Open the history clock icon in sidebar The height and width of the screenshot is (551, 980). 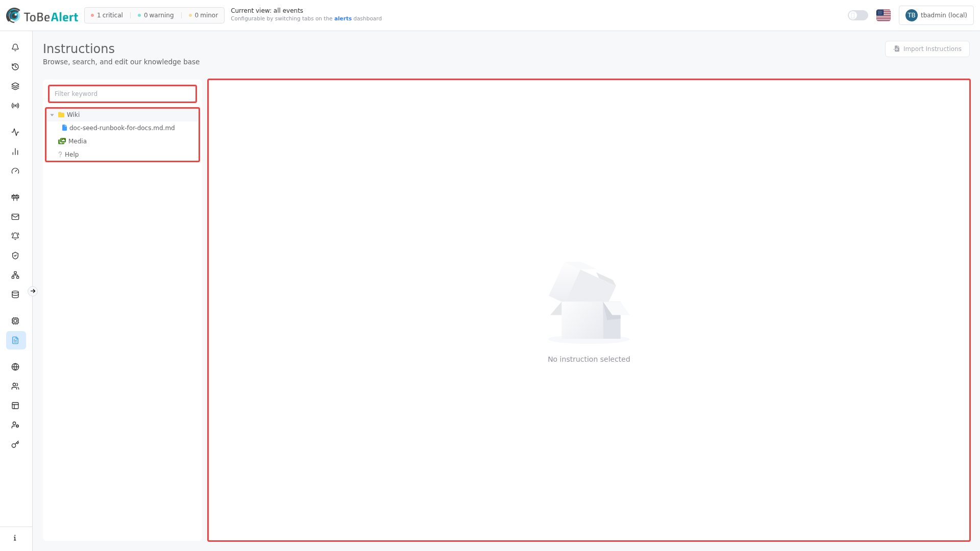pyautogui.click(x=15, y=67)
